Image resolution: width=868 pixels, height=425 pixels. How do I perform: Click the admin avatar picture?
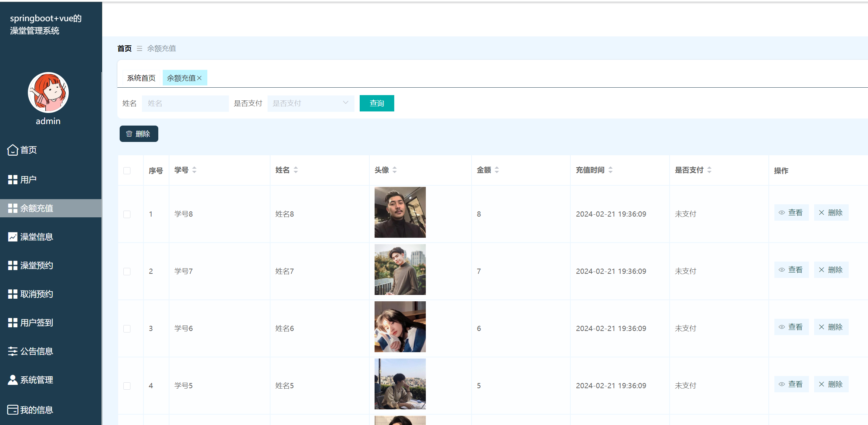click(x=48, y=93)
